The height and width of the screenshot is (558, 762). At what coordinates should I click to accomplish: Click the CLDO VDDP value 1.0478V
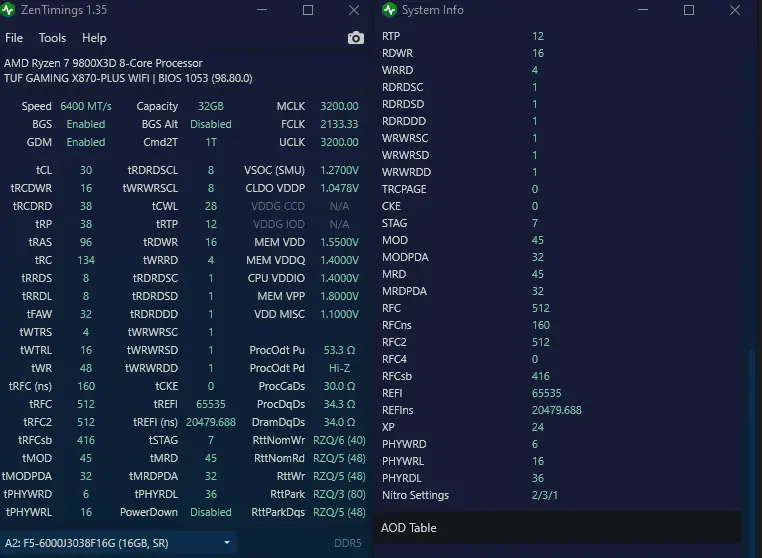click(x=339, y=188)
